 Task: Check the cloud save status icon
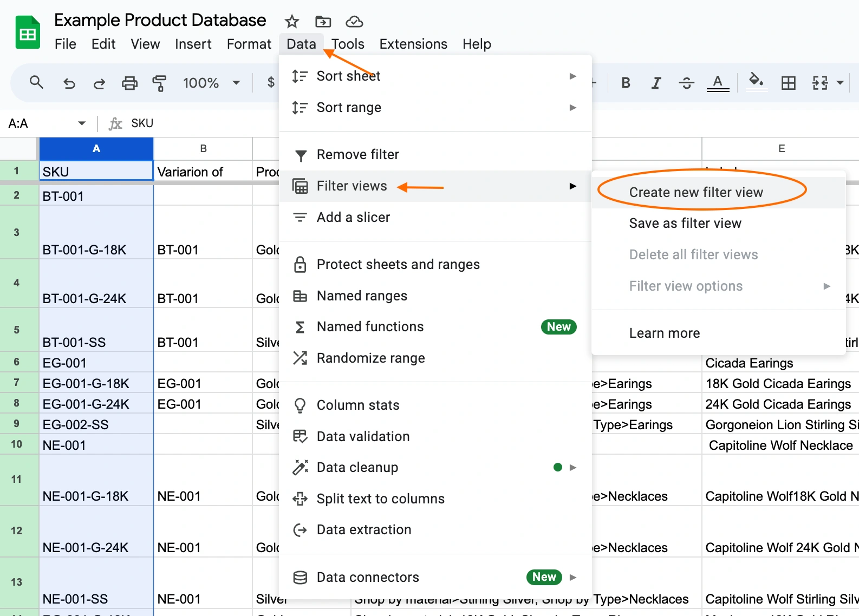(354, 22)
